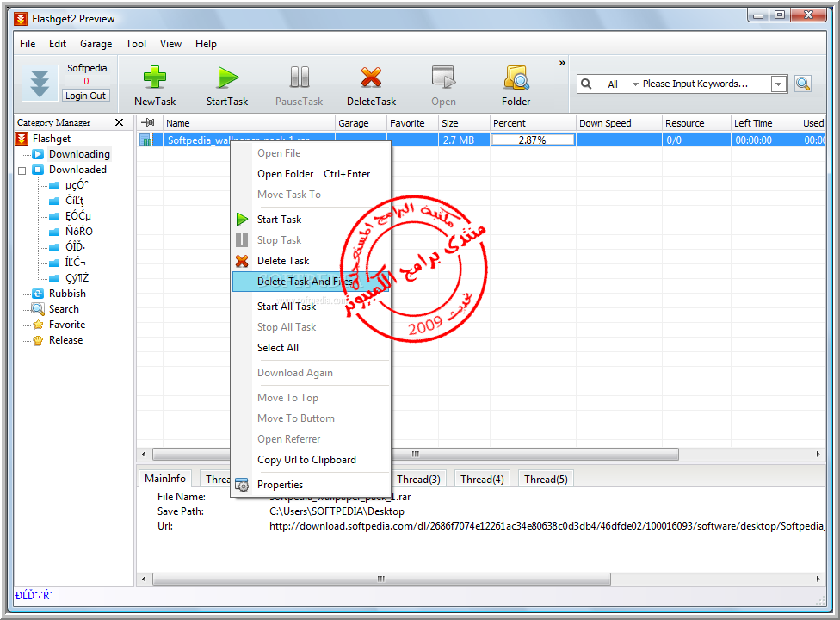Click the large download arrow logo icon
Viewport: 840px width, 620px height.
point(40,83)
